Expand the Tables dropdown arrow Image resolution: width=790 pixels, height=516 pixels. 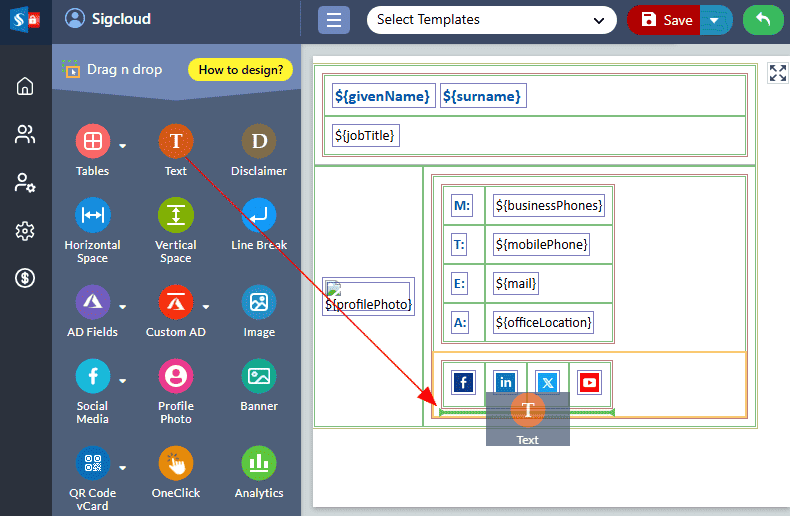(123, 146)
